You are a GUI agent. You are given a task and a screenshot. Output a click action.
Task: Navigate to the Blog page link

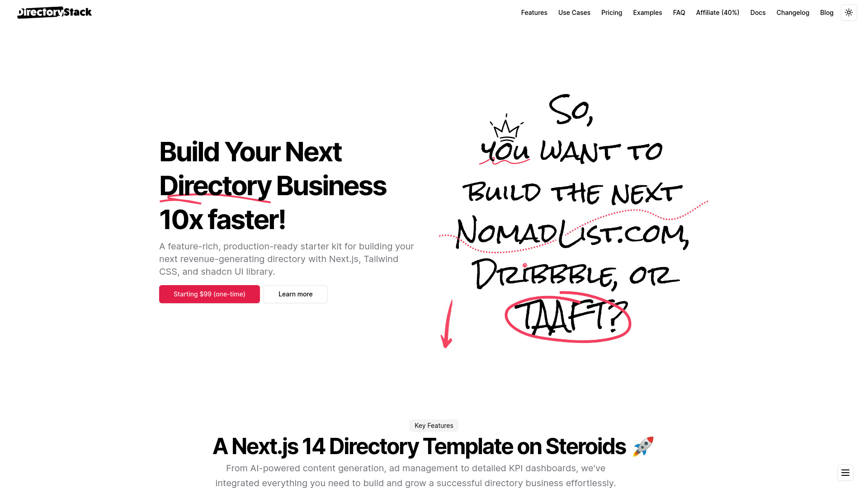tap(827, 13)
